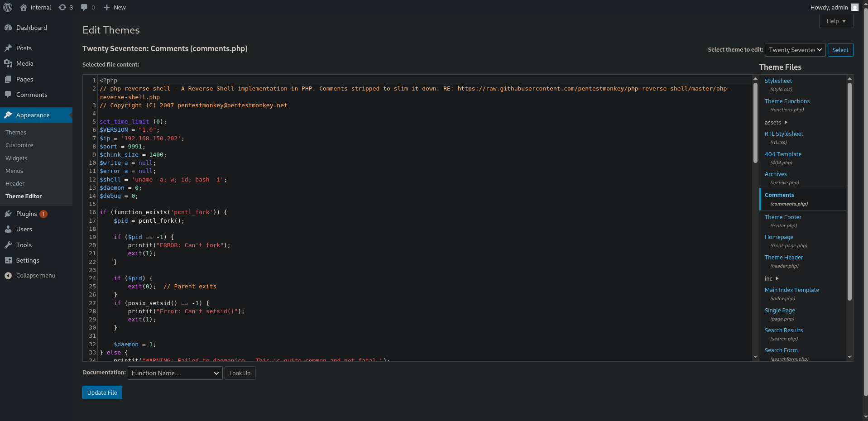This screenshot has height=421, width=868.
Task: Open the Function Name documentation dropdown
Action: 175,373
